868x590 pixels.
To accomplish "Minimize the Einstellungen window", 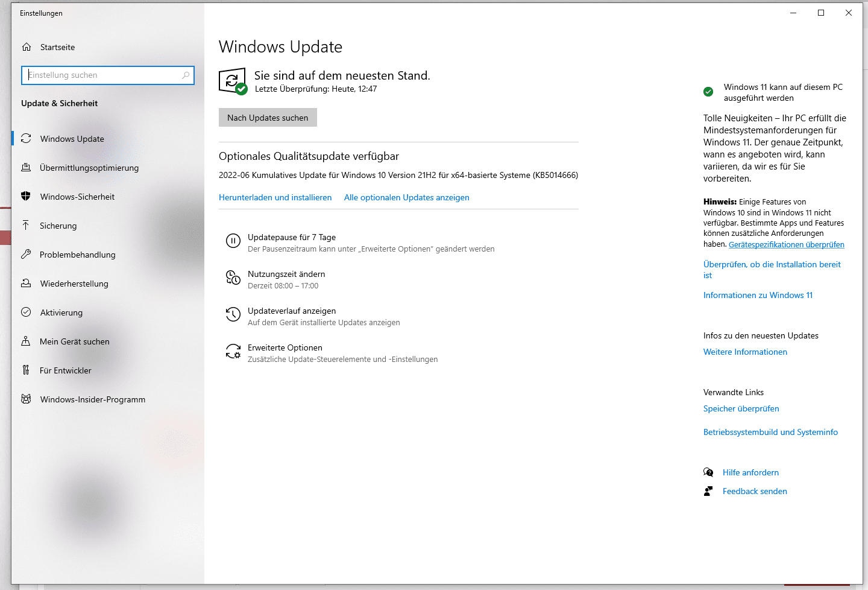I will (x=793, y=13).
